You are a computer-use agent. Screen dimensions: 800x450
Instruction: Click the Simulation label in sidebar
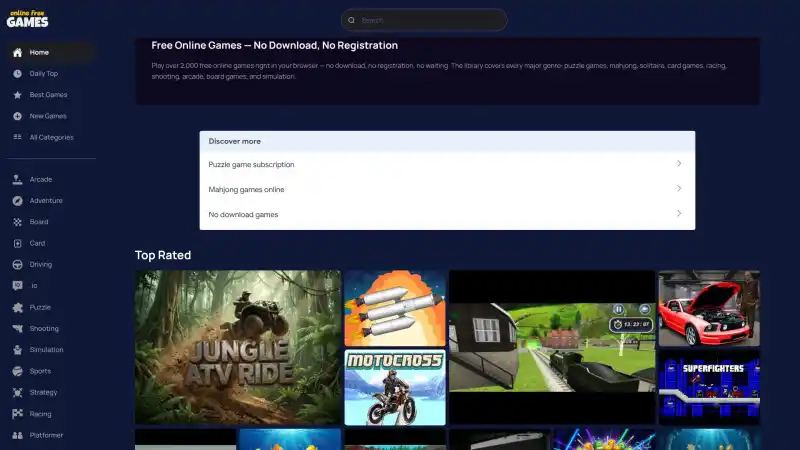pyautogui.click(x=46, y=350)
